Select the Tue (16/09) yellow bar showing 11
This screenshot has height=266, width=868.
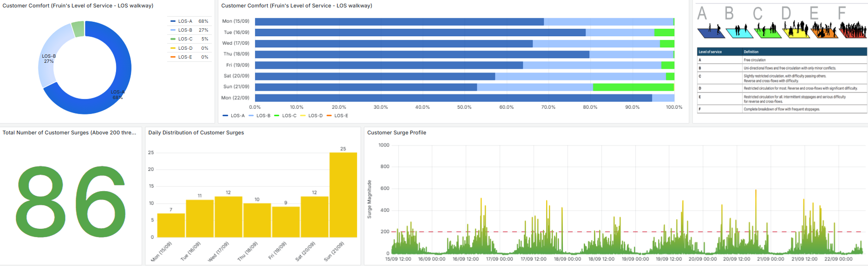[200, 219]
